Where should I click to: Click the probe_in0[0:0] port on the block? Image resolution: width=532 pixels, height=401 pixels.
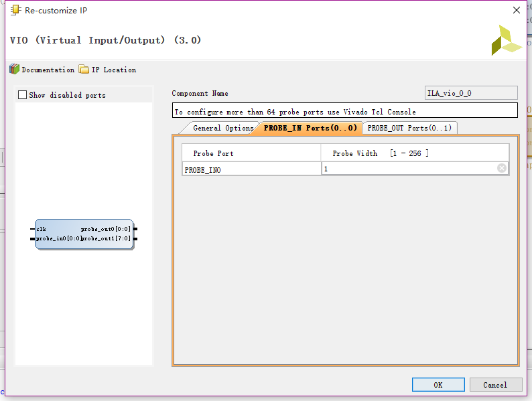pyautogui.click(x=58, y=238)
